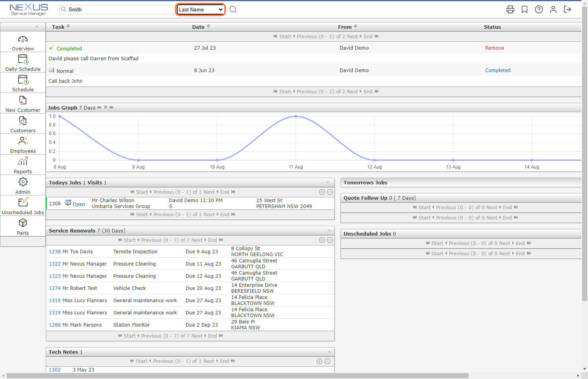Mark the Call back John task Completed

pos(498,71)
